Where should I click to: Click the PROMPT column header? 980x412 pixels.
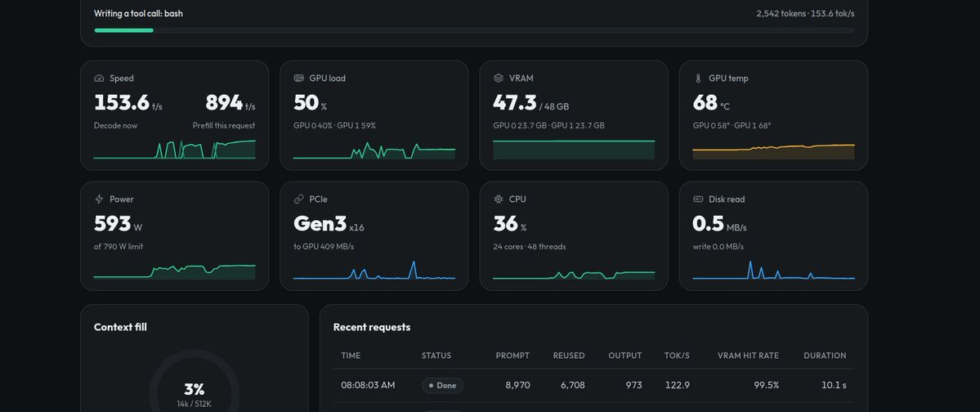point(512,355)
